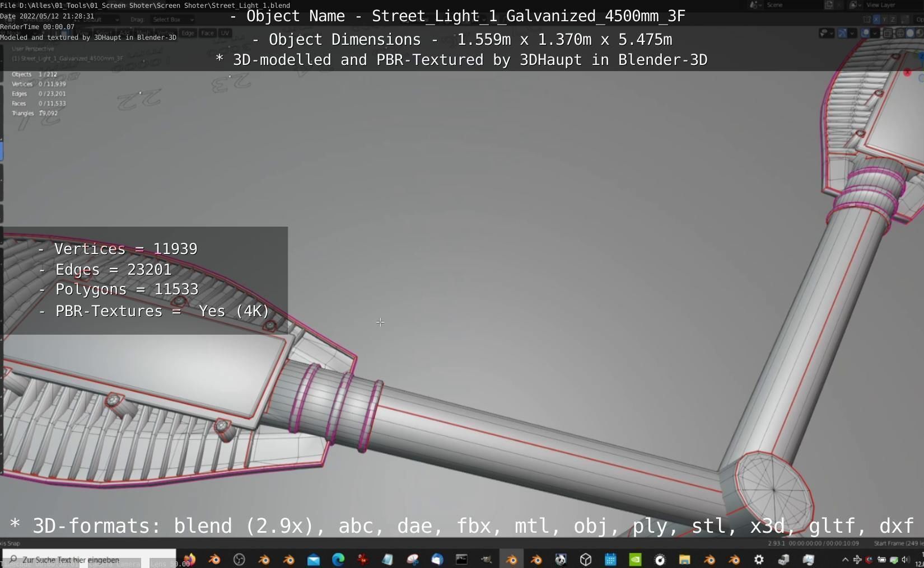Open the calculator taskbar icon

click(610, 559)
